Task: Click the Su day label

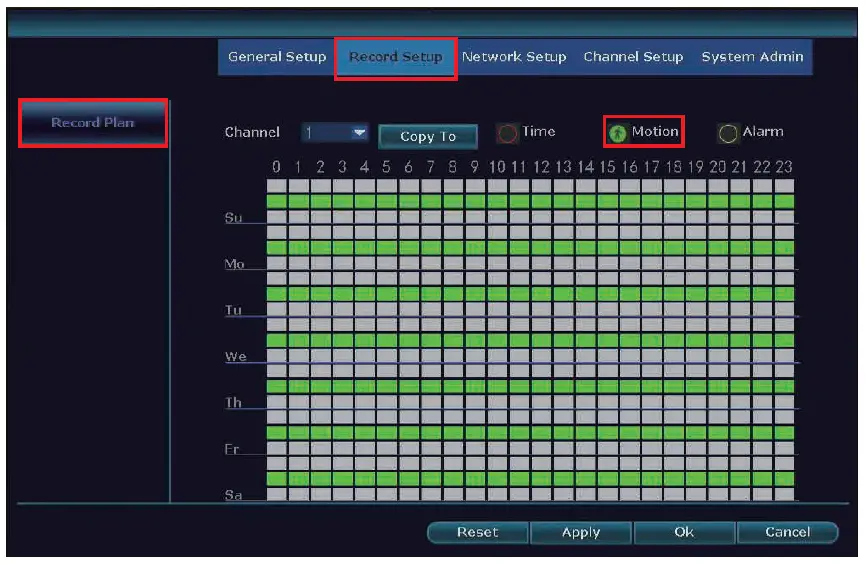Action: [x=234, y=218]
